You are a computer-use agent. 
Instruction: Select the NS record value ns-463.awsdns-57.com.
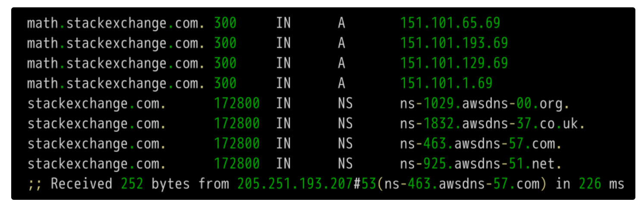coord(481,144)
